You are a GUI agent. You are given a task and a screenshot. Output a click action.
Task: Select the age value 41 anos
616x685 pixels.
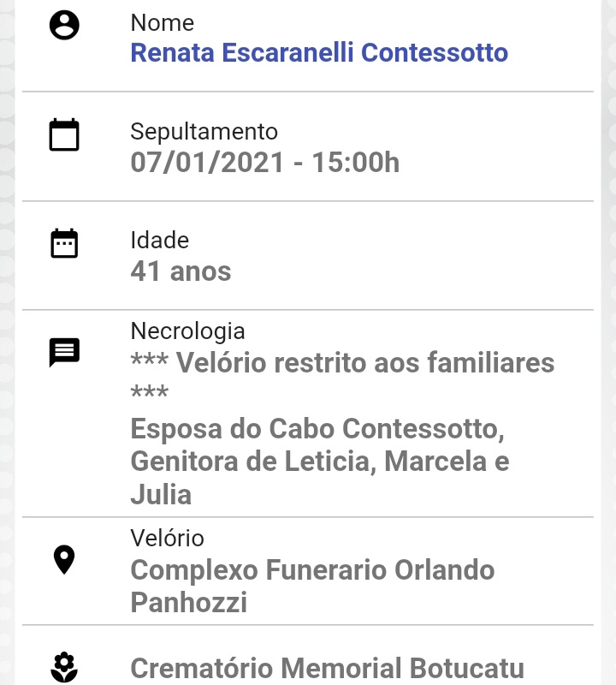click(181, 271)
